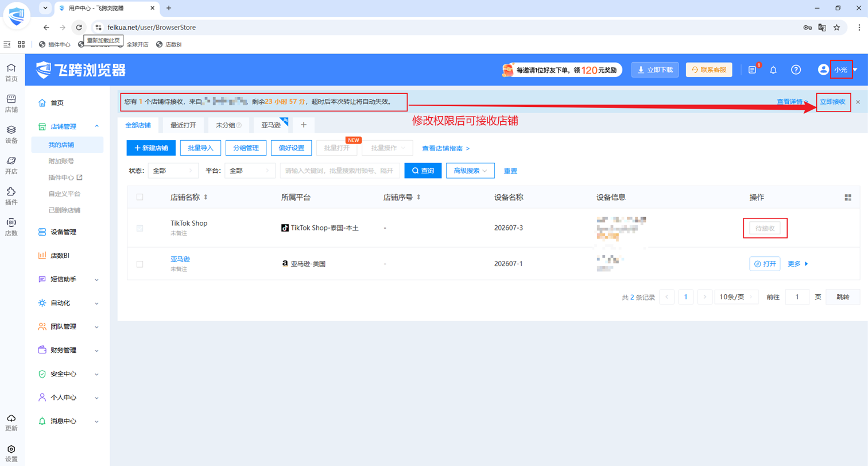
Task: Click the 批量导入 button
Action: (x=200, y=148)
